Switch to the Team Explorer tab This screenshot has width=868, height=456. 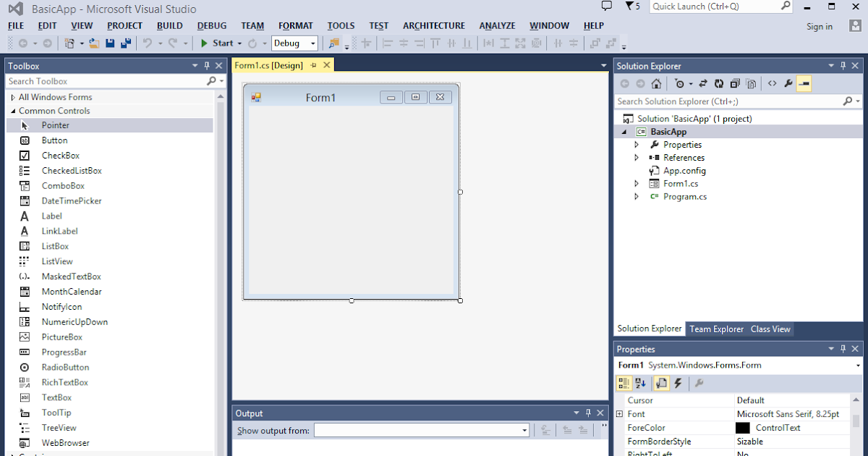(x=716, y=329)
